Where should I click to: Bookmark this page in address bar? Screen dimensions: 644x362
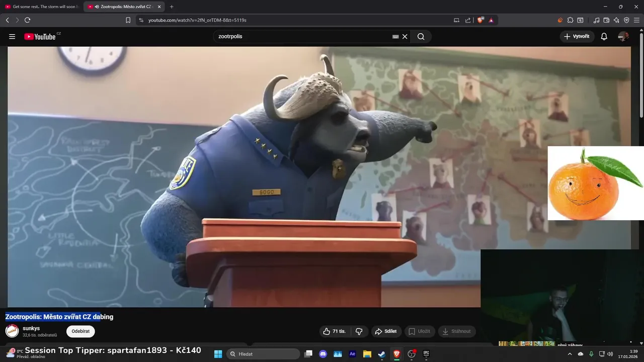point(128,20)
